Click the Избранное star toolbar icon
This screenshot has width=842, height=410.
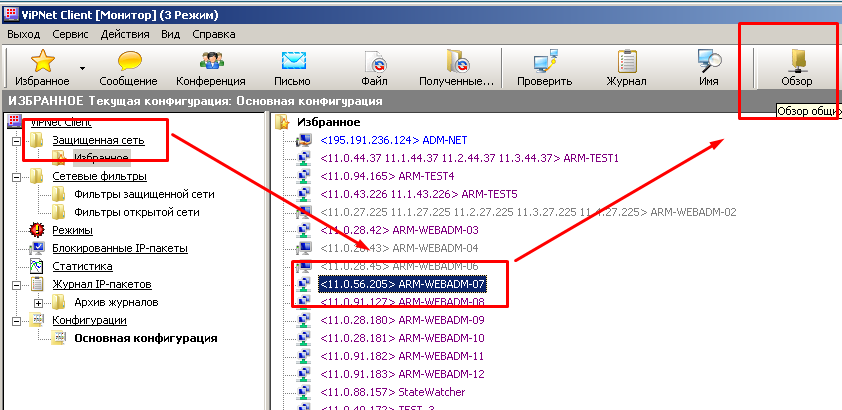[x=41, y=62]
